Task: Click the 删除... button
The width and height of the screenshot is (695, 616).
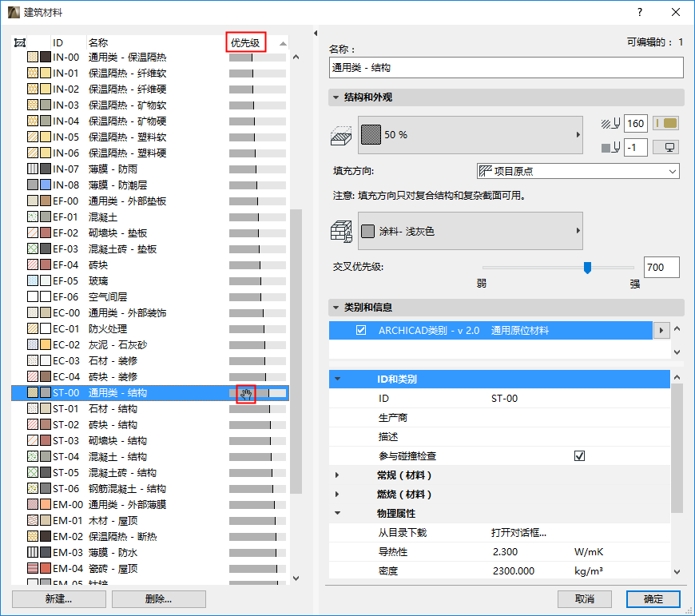Action: tap(159, 599)
